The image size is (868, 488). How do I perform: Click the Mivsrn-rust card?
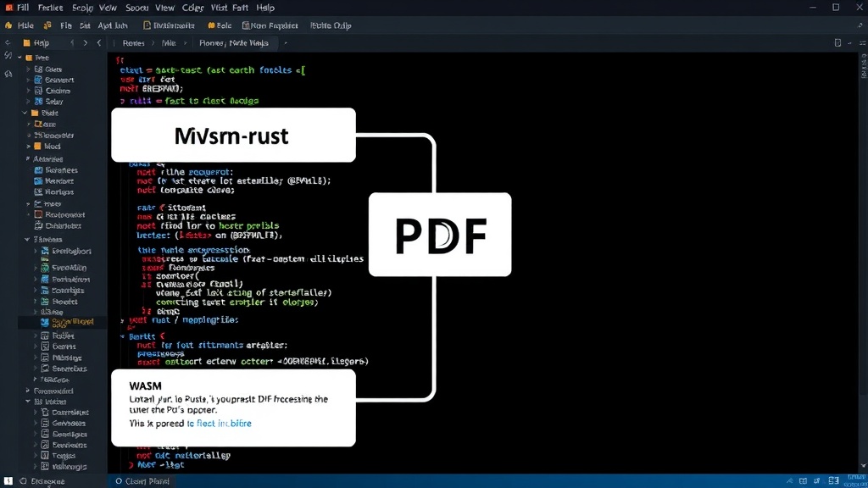233,135
